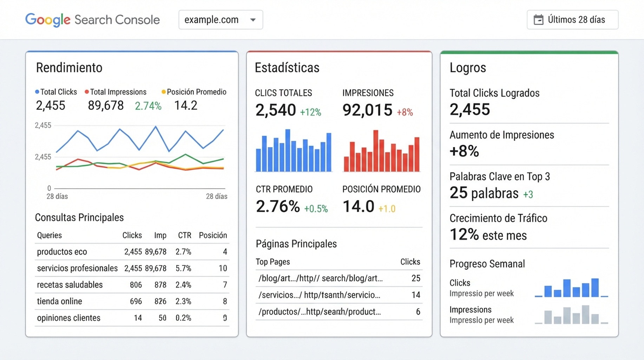
Task: Click the yellow +1.0 position change indicator
Action: [387, 209]
